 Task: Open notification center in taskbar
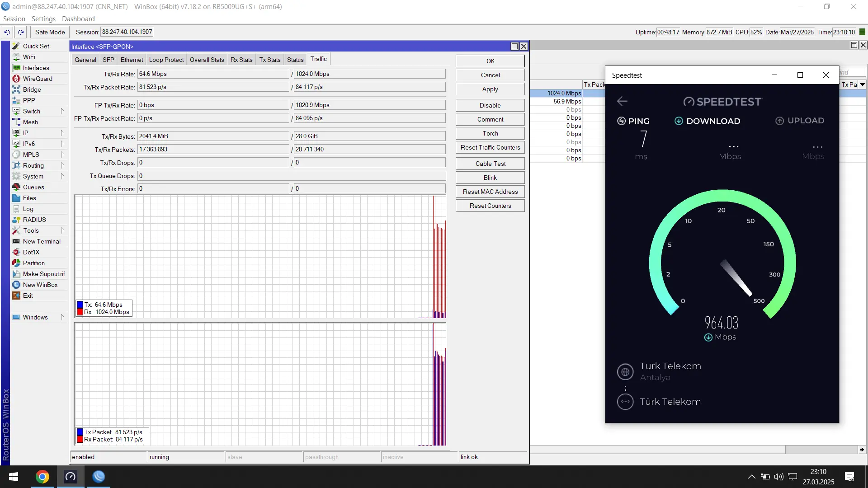tap(849, 477)
